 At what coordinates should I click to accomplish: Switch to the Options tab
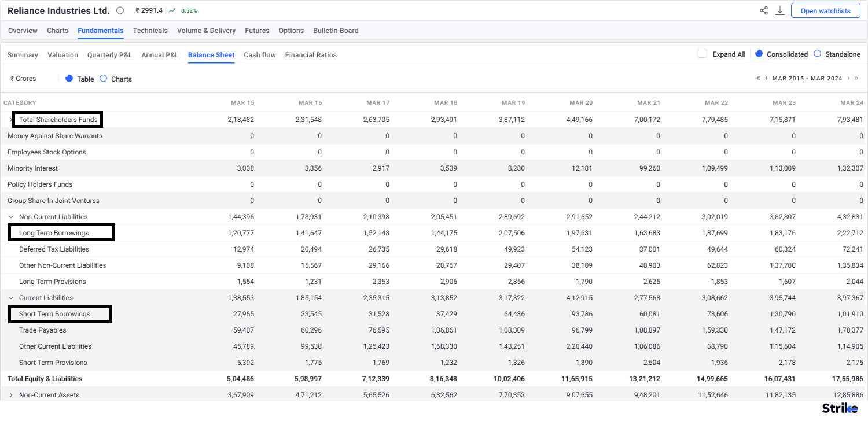291,31
